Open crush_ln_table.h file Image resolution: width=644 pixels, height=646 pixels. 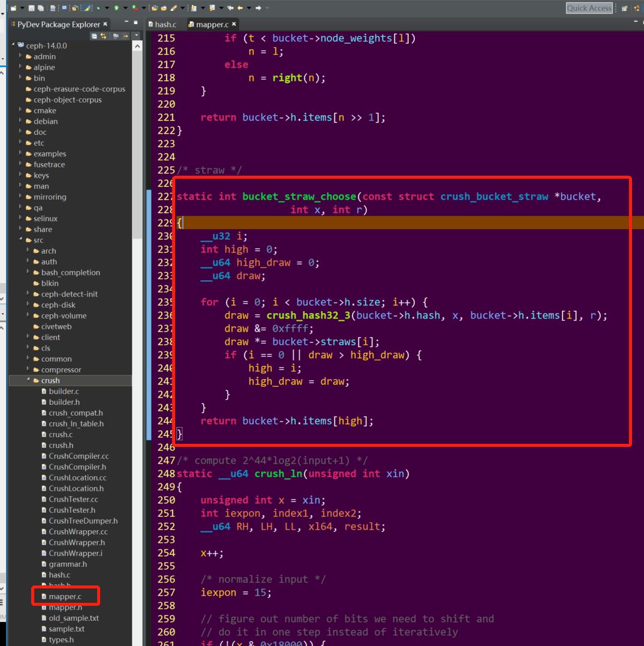(76, 423)
